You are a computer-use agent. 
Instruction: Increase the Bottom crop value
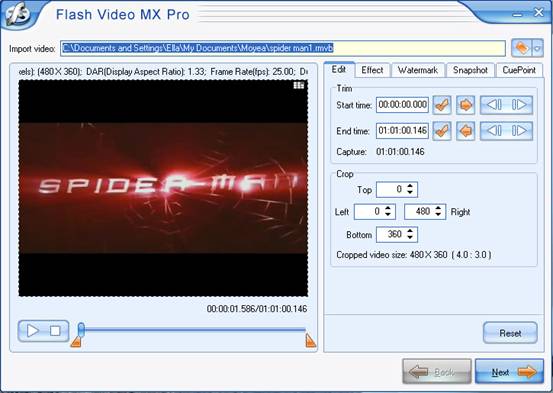[410, 231]
